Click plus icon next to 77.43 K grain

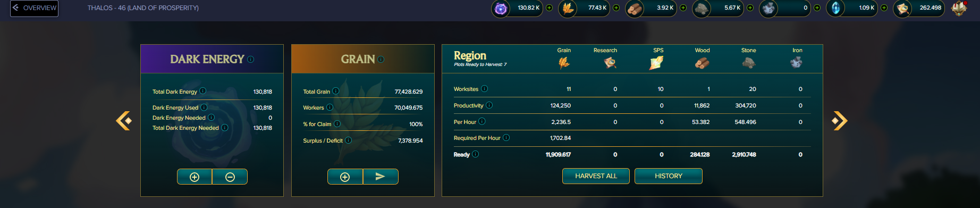click(616, 8)
